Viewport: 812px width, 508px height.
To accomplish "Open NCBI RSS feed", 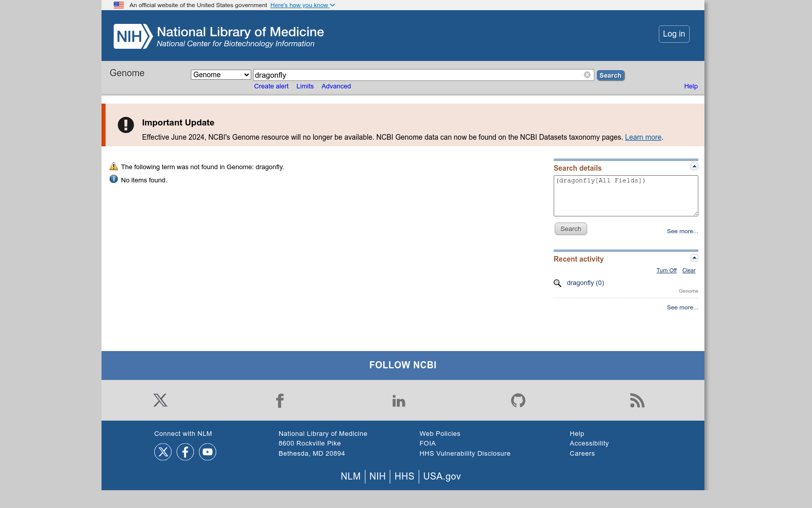I will coord(637,400).
